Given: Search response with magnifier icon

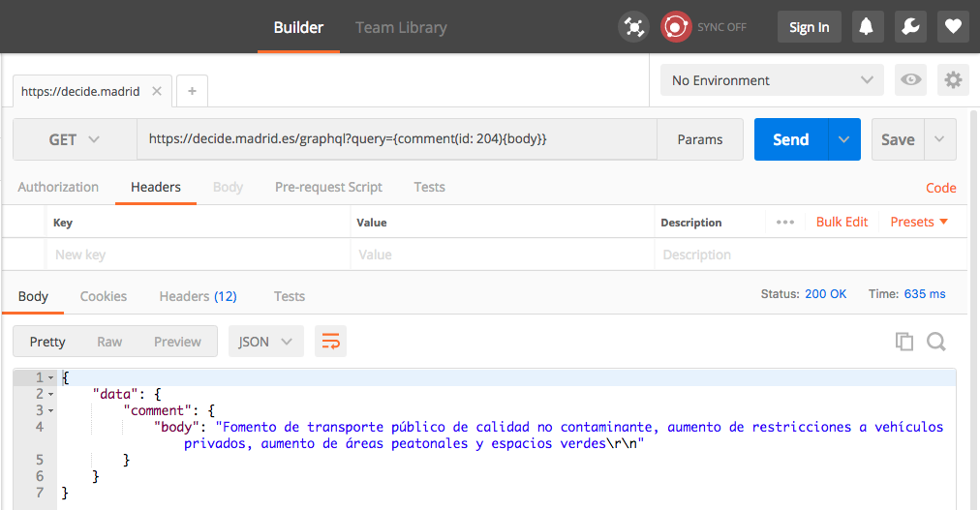Looking at the screenshot, I should tap(935, 342).
